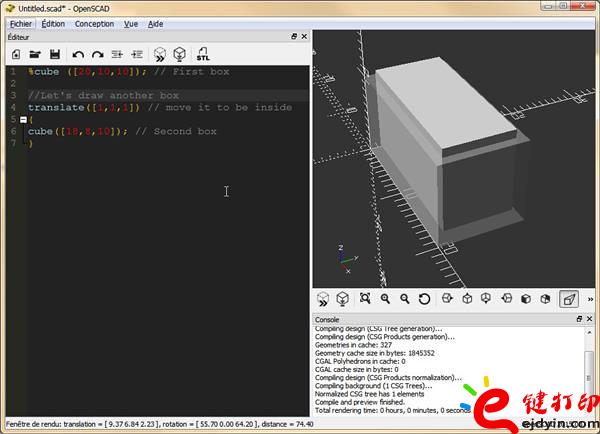The width and height of the screenshot is (600, 434).
Task: Collapse the code fold at line 5
Action: pyautogui.click(x=23, y=120)
